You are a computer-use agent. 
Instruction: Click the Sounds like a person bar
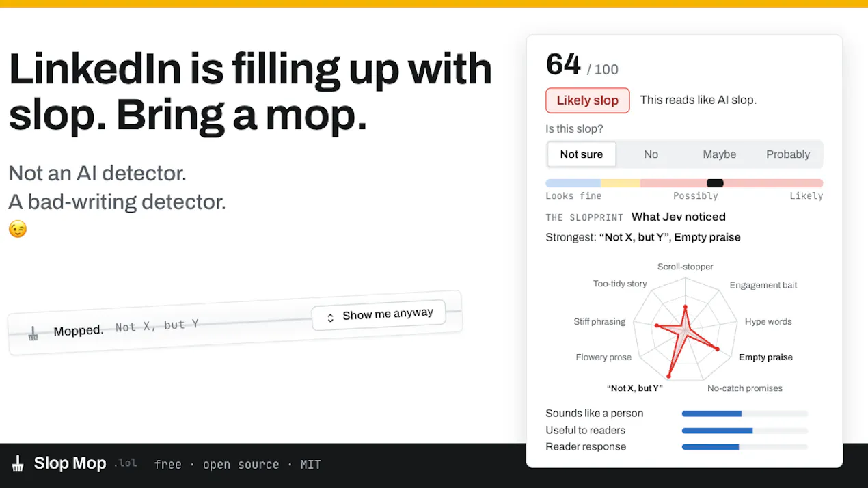745,414
